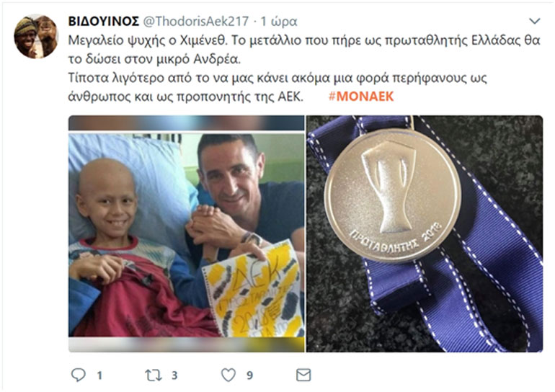Viewport: 555px width, 392px height.
Task: Expand the tweet options chevron menu
Action: click(x=535, y=21)
